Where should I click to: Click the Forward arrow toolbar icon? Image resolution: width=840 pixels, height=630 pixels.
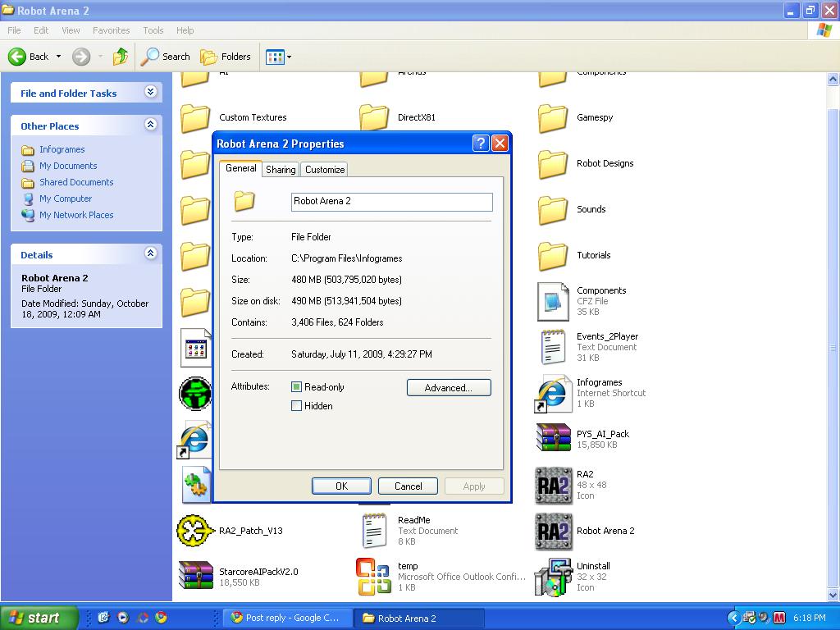point(81,57)
